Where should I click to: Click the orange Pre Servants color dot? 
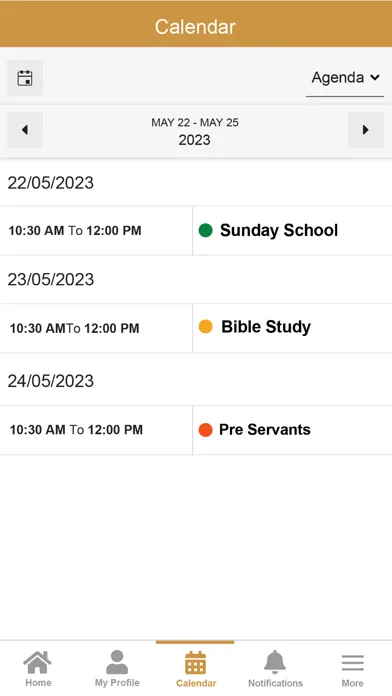coord(206,430)
